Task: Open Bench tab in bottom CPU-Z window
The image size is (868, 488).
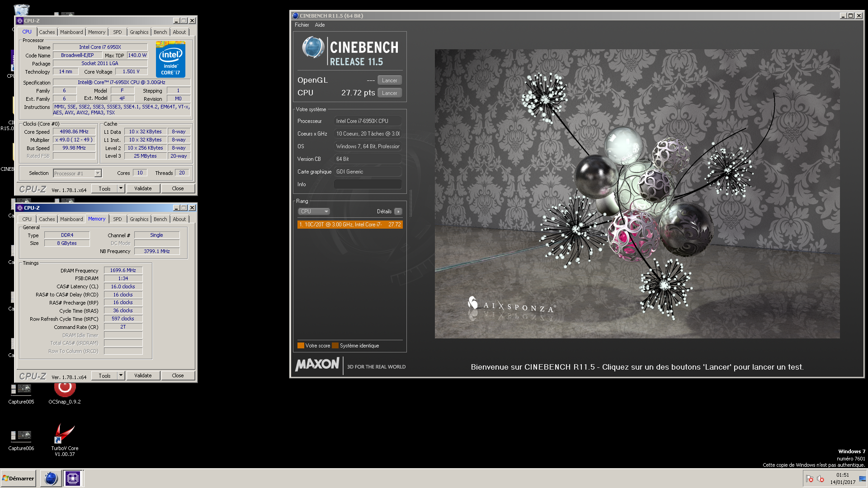Action: (x=160, y=219)
